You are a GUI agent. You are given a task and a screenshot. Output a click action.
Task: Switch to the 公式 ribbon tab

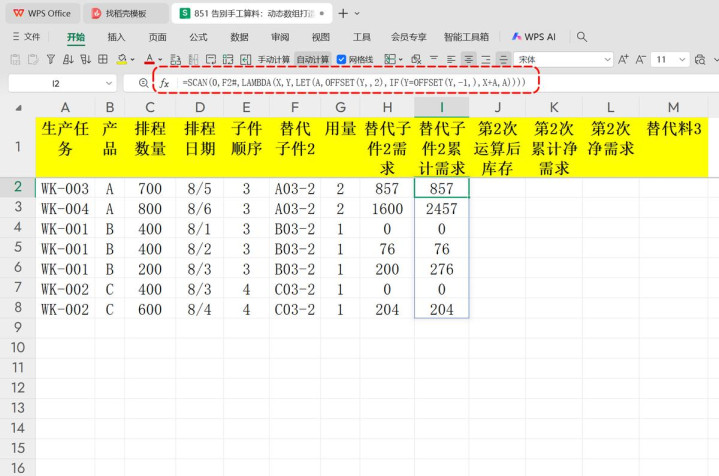click(x=198, y=37)
